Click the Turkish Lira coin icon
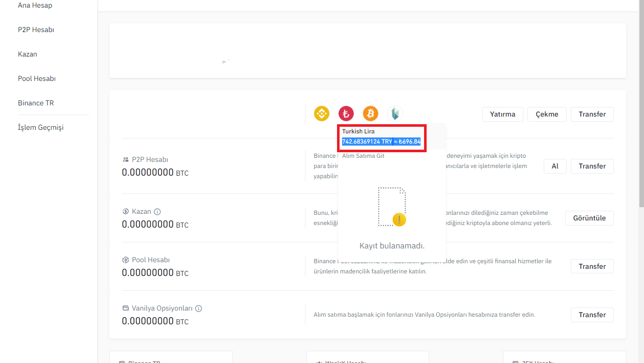This screenshot has width=644, height=363. pos(346,114)
